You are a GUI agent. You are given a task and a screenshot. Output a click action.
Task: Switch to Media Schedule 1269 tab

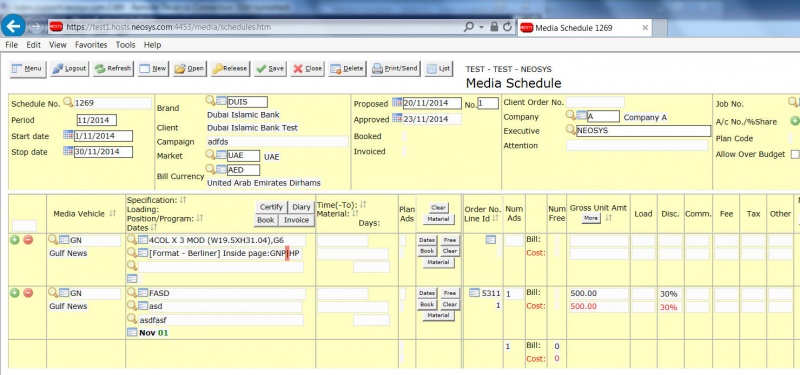pos(584,28)
